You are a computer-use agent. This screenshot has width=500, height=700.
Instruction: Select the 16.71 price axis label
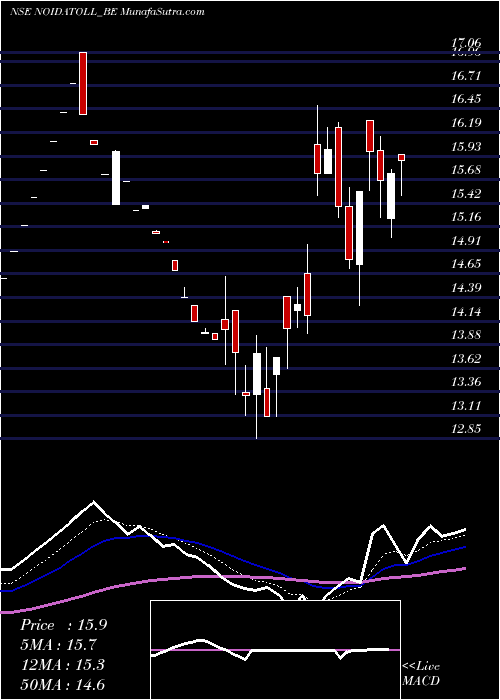point(466,75)
